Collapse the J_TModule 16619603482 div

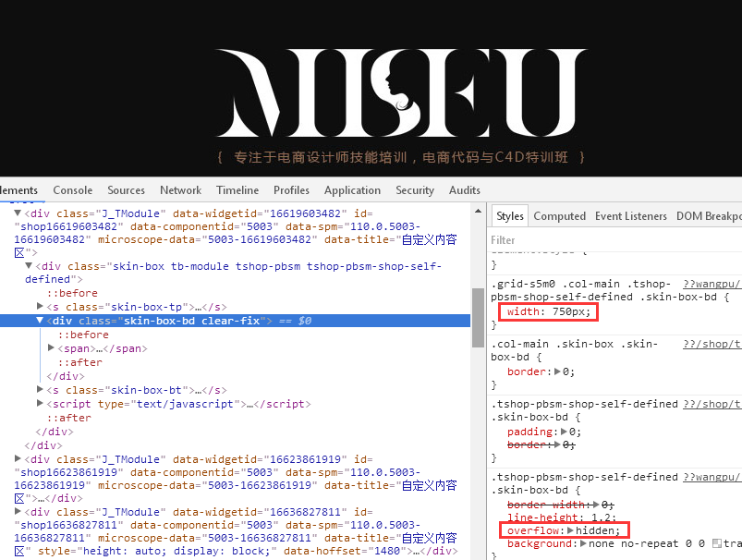click(x=18, y=213)
